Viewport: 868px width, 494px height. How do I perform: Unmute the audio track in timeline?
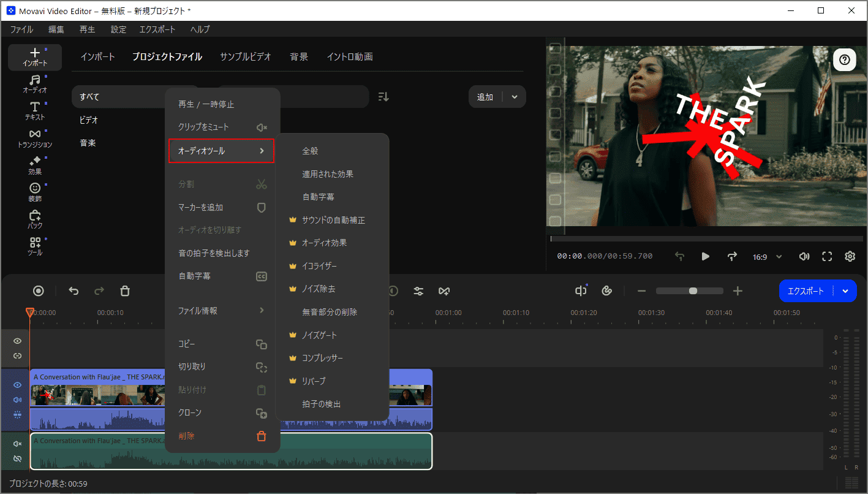[18, 444]
